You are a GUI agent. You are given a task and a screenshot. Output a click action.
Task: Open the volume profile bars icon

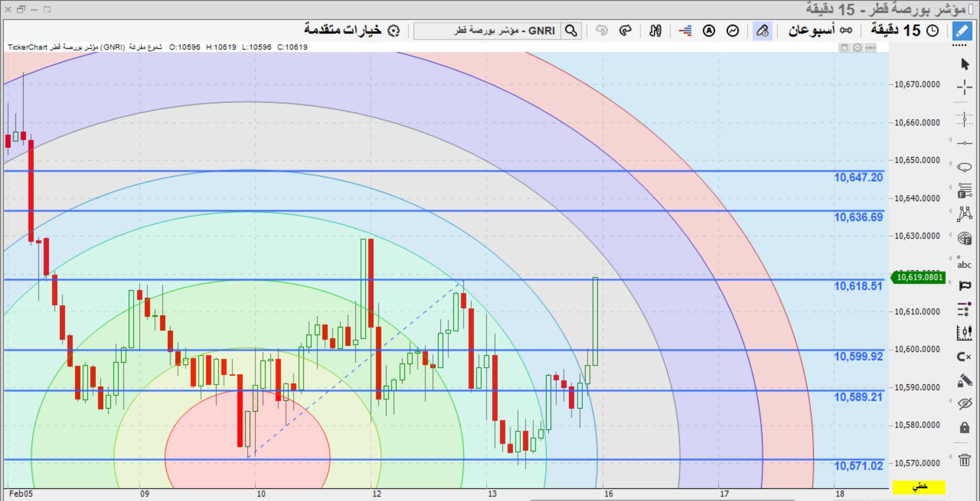[685, 31]
